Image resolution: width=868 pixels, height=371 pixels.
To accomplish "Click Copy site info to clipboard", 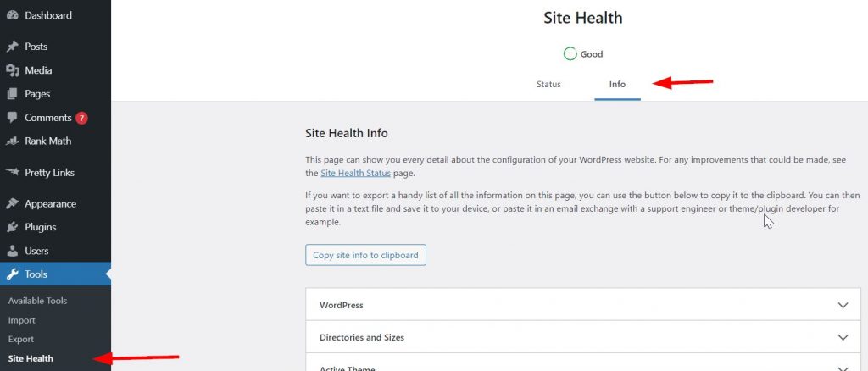I will click(365, 255).
